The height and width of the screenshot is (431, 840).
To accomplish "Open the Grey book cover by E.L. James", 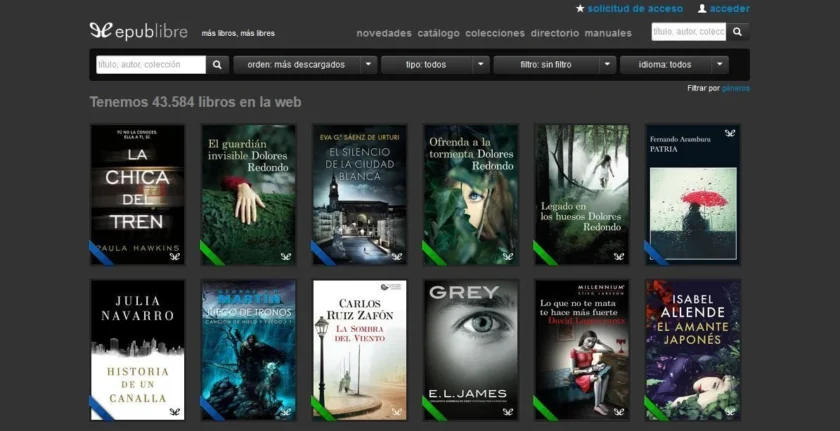I will pyautogui.click(x=471, y=350).
